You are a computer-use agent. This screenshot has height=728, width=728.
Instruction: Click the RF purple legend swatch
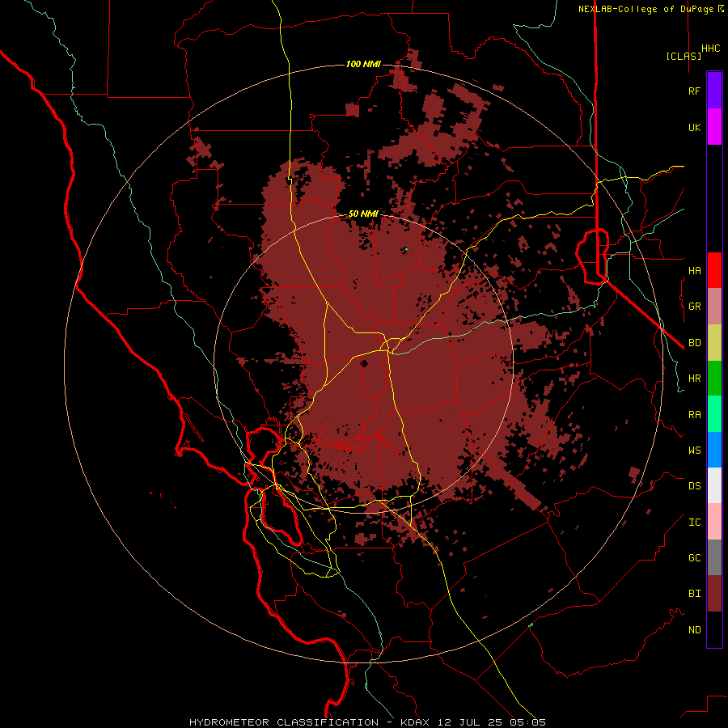click(x=714, y=90)
